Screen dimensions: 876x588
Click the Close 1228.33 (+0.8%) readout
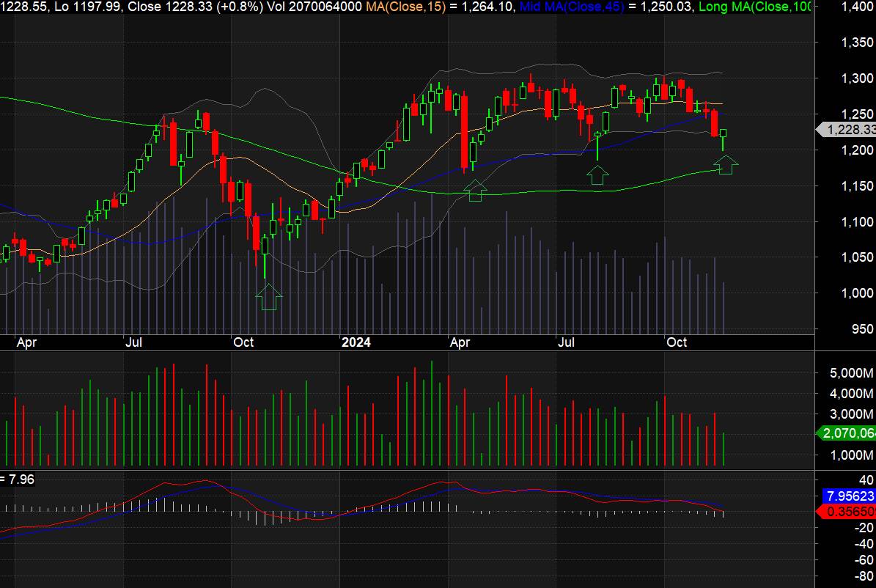pyautogui.click(x=205, y=7)
